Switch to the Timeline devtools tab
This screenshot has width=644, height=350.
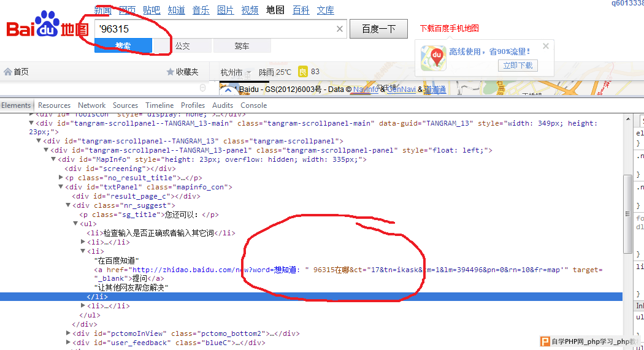159,105
